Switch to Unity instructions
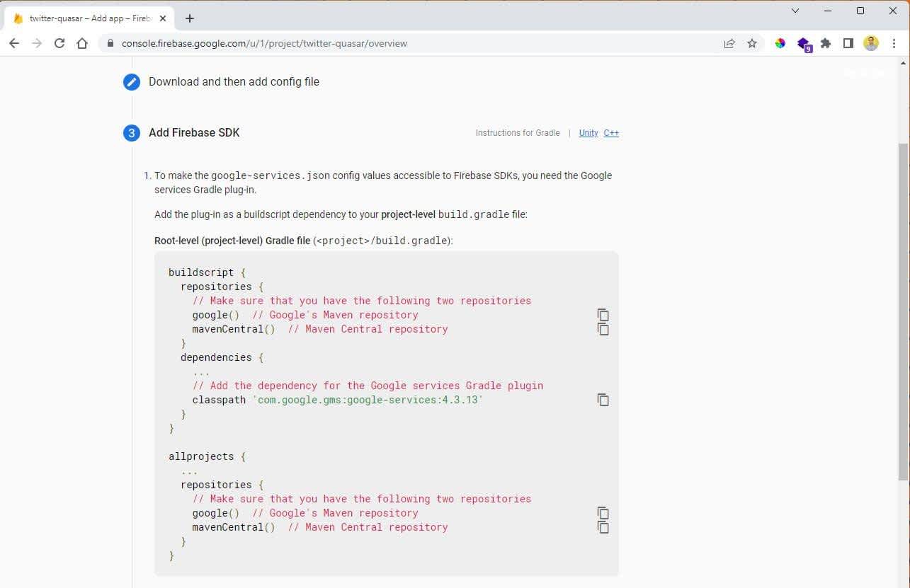This screenshot has height=588, width=910. coord(588,133)
